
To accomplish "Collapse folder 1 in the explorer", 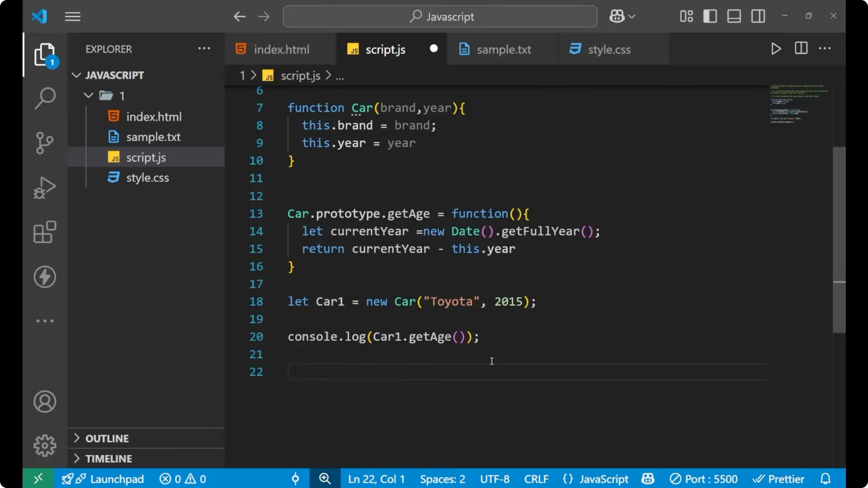I will click(x=88, y=95).
